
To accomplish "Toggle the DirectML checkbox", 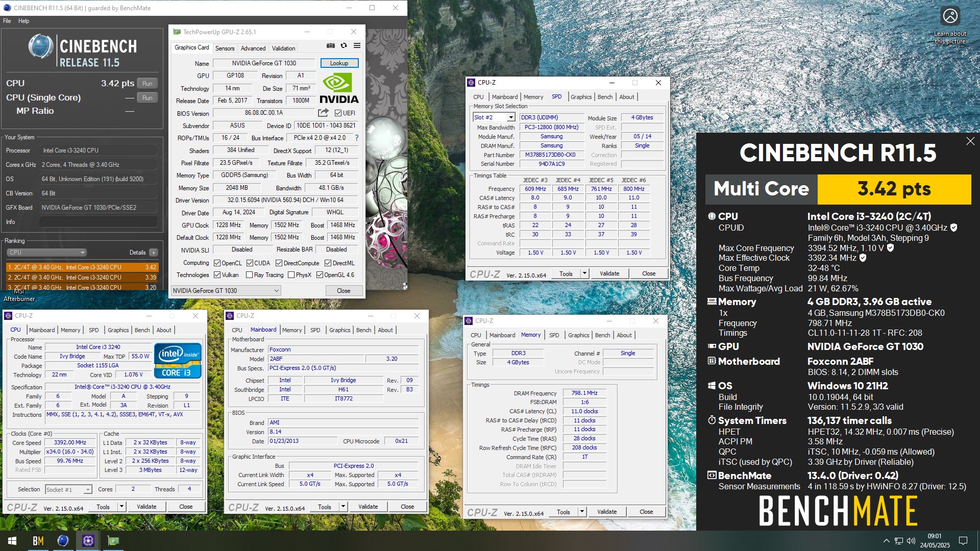I will click(x=328, y=263).
